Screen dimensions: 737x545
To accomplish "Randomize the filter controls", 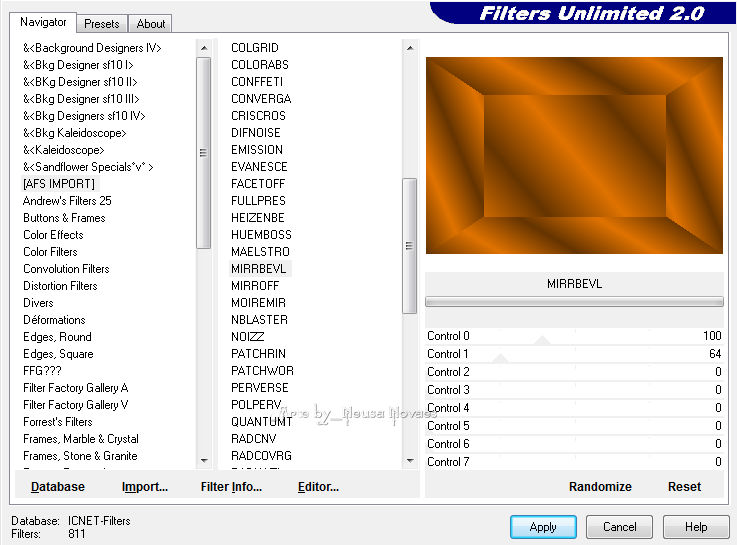I will 600,487.
